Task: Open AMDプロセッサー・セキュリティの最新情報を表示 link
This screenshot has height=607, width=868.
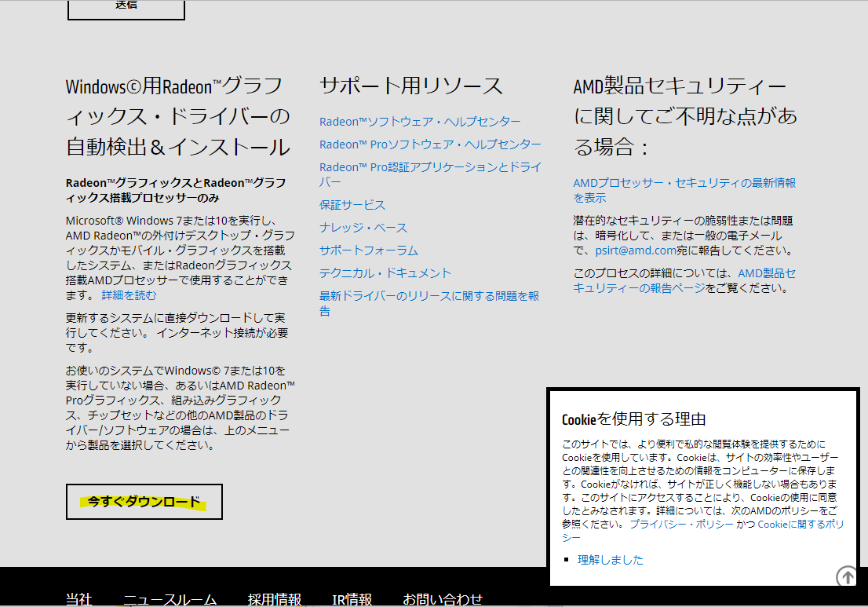Action: pos(684,190)
